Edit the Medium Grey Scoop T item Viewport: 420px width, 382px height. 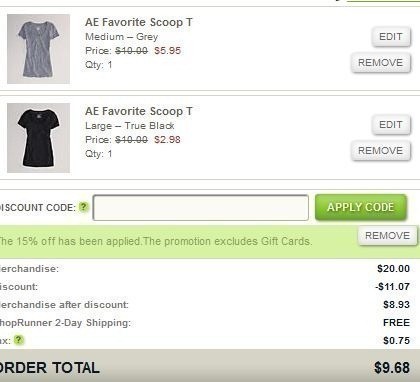coord(391,36)
